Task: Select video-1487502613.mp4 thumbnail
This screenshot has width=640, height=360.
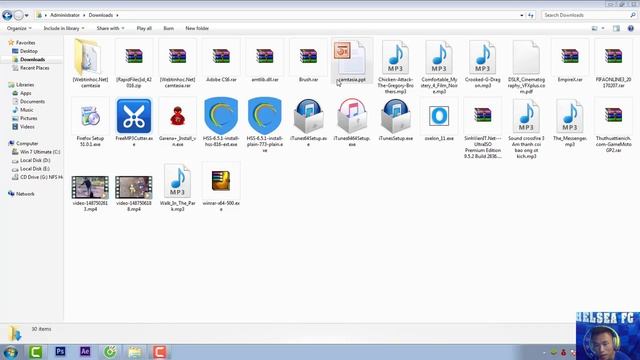Action: (90, 187)
